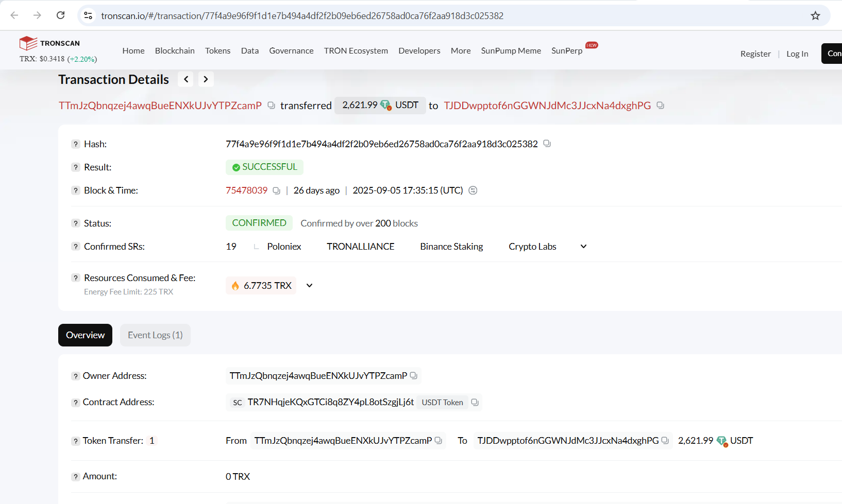Screen dimensions: 842x504
Task: Copy Token Transfer From address
Action: click(x=439, y=441)
